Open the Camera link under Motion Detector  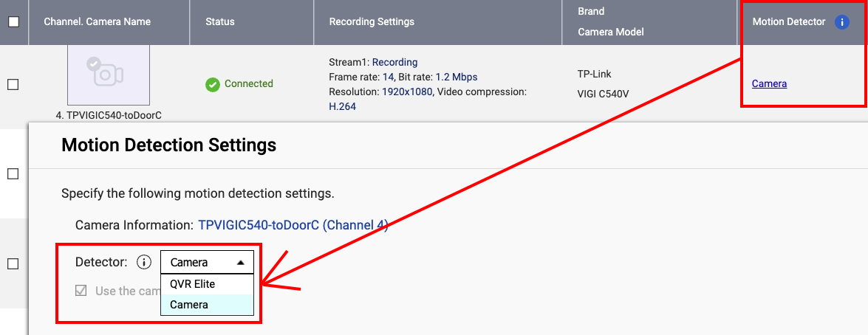tap(769, 83)
